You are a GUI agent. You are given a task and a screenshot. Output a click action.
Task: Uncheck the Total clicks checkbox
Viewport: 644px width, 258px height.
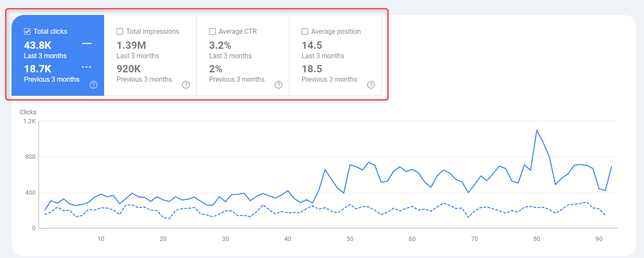coord(27,31)
